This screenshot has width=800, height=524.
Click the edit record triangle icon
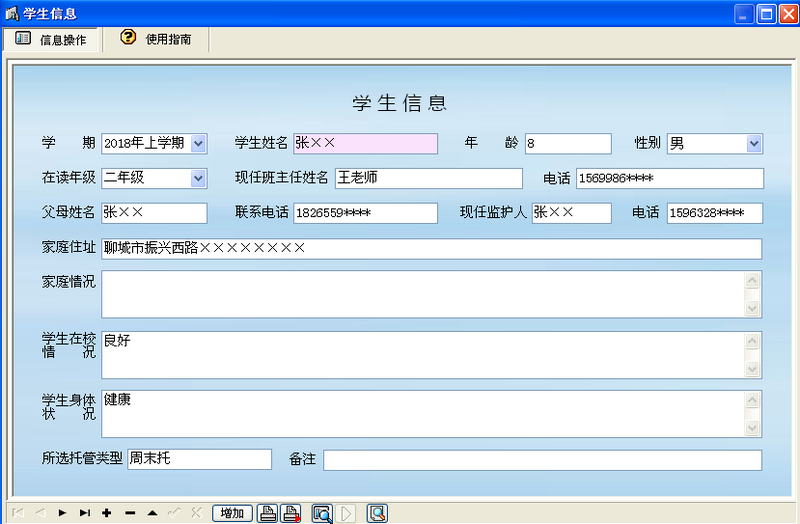pyautogui.click(x=152, y=513)
